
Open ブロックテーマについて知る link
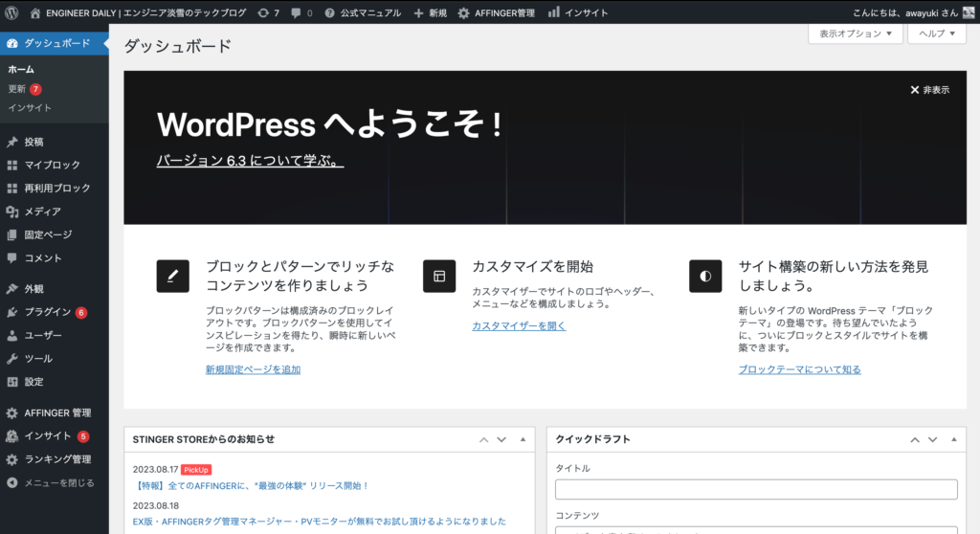point(799,369)
